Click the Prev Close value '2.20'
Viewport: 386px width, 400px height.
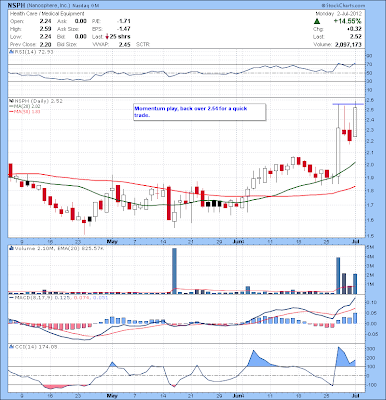[x=46, y=44]
